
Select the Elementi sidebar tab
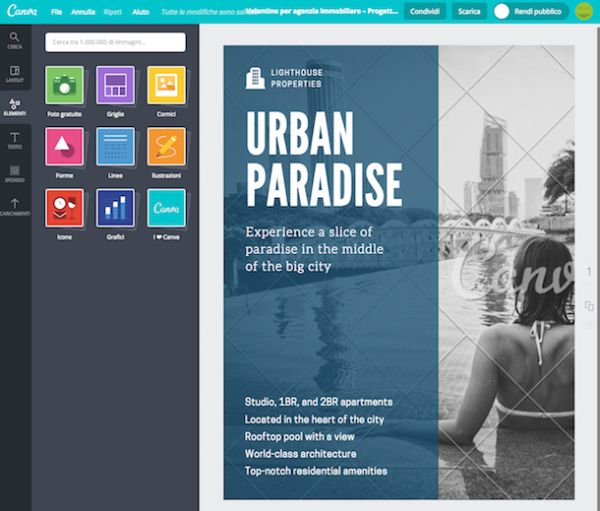tap(15, 107)
